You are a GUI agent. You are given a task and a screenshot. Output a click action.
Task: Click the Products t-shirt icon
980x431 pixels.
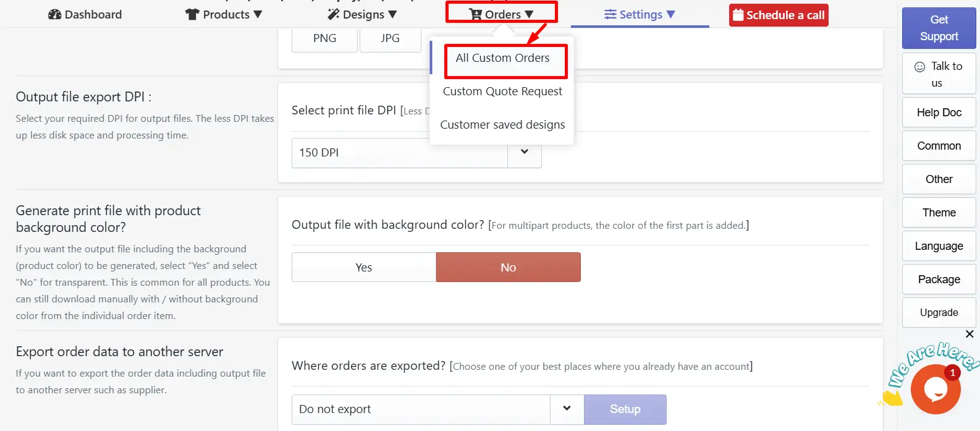(x=192, y=14)
